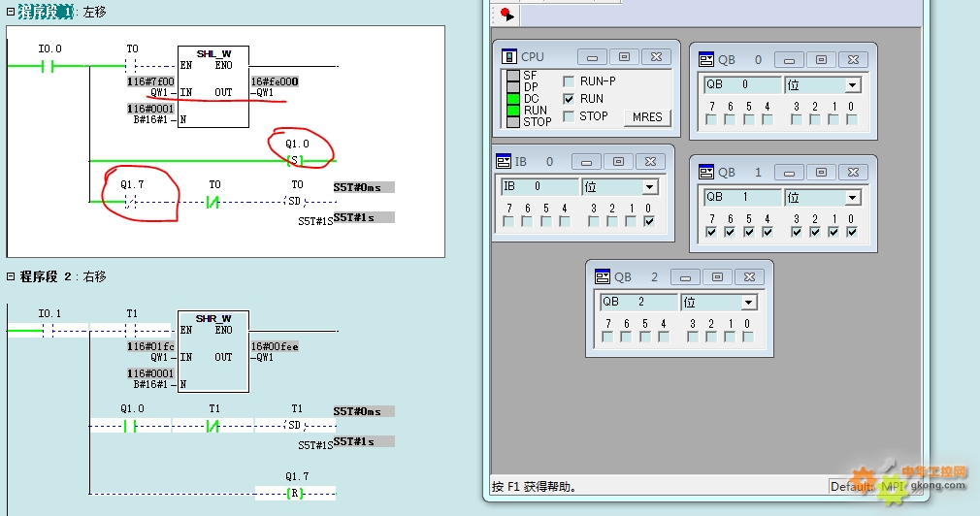Screen dimensions: 980x516
Task: Select the Q1.0 contact in segment 2
Action: [x=130, y=426]
